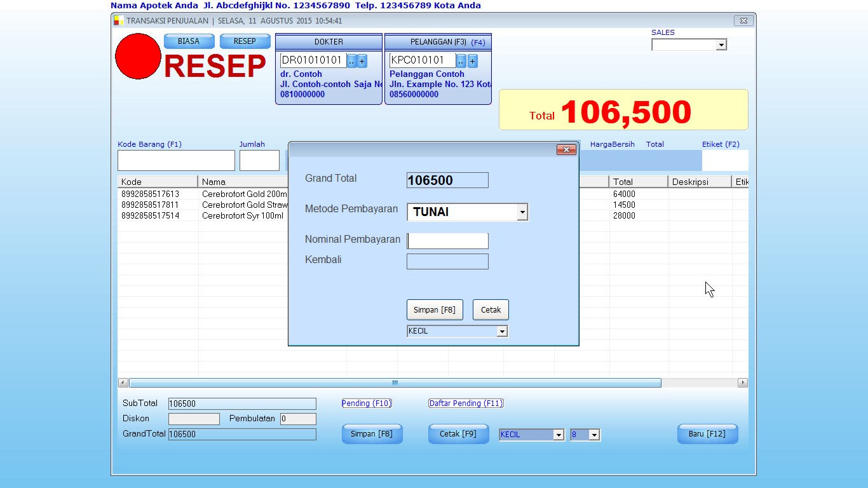Image resolution: width=868 pixels, height=488 pixels.
Task: Add new customer with plus button
Action: 473,61
